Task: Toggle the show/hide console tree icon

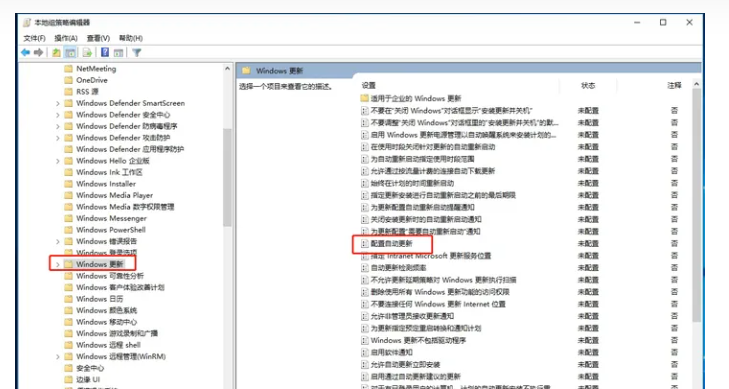Action: 71,53
